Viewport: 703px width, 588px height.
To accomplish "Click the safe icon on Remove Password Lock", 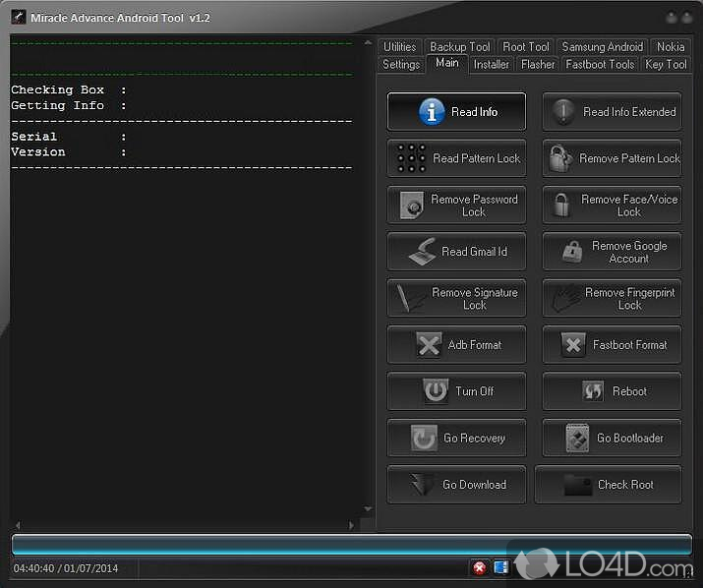I will point(411,205).
